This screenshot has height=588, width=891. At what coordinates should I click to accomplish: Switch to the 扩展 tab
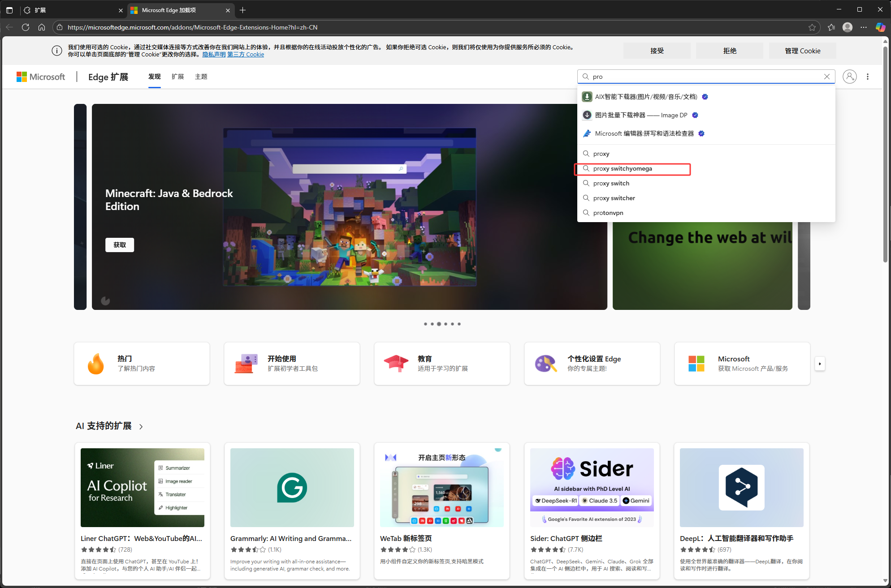pyautogui.click(x=177, y=77)
